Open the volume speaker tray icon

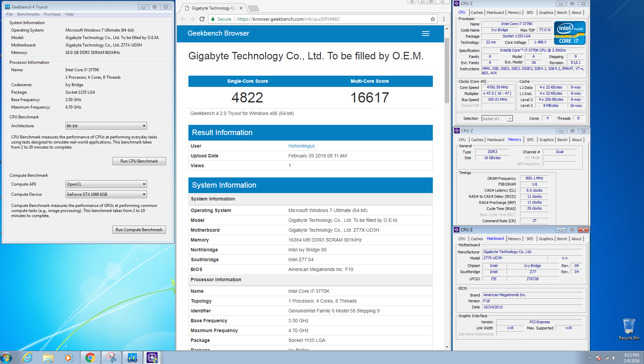[x=614, y=358]
